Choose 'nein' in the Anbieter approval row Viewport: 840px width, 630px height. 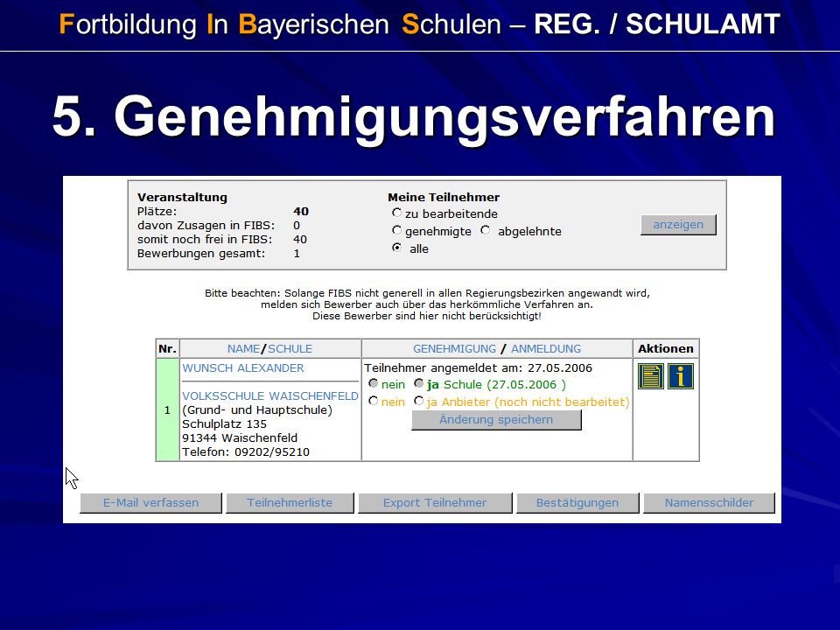point(374,401)
